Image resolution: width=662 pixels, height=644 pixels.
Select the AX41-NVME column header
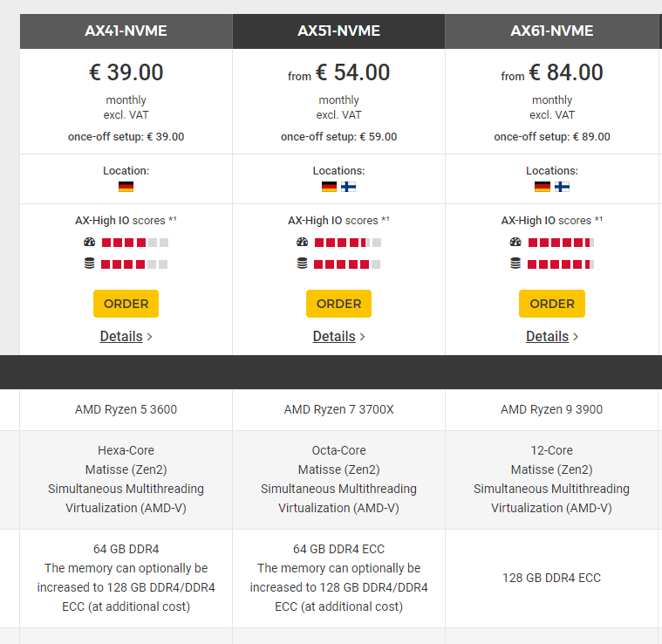[126, 31]
